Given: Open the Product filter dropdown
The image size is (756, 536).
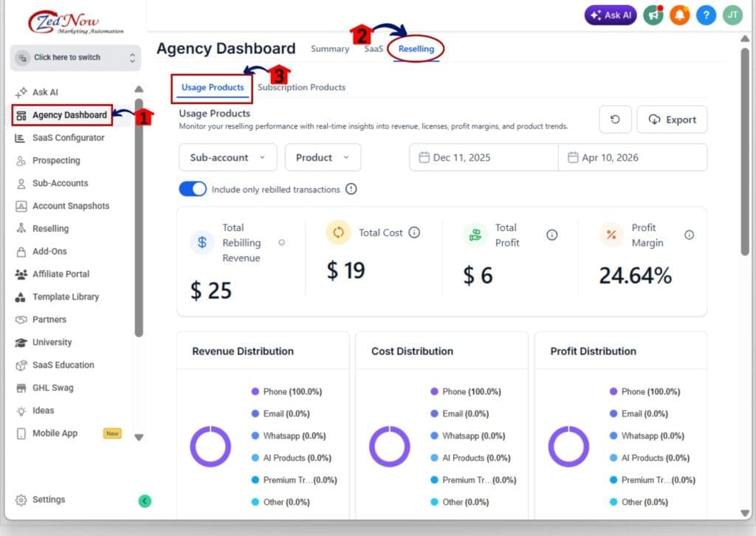Looking at the screenshot, I should [x=323, y=157].
